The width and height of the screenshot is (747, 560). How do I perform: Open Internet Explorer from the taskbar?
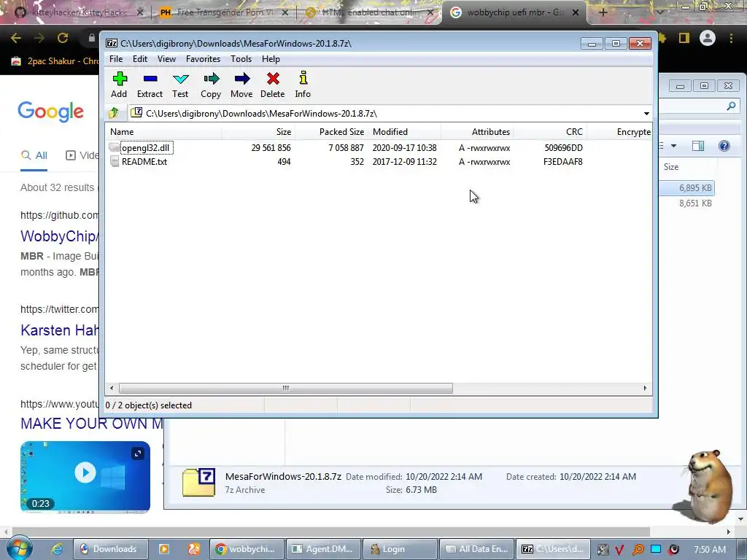click(57, 549)
